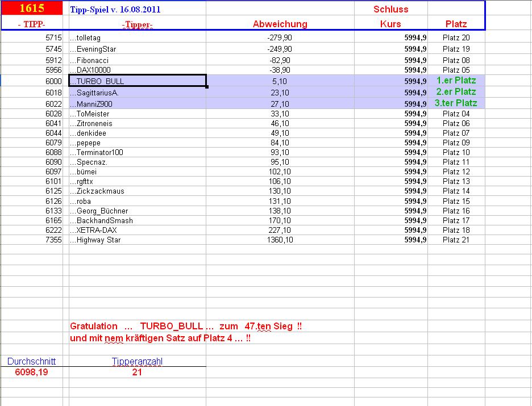Select the cell with name TURBO_BULL

(138, 81)
